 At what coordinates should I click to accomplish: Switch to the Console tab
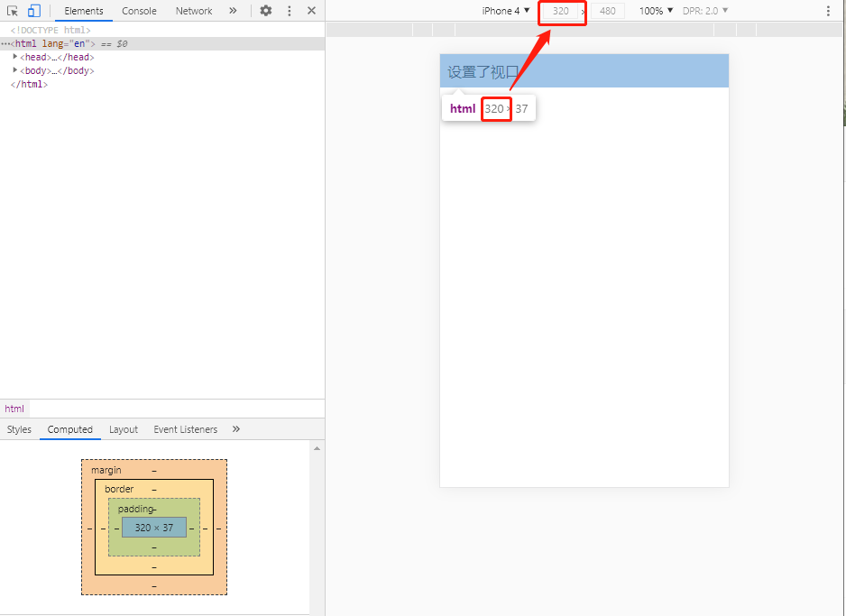pos(139,11)
